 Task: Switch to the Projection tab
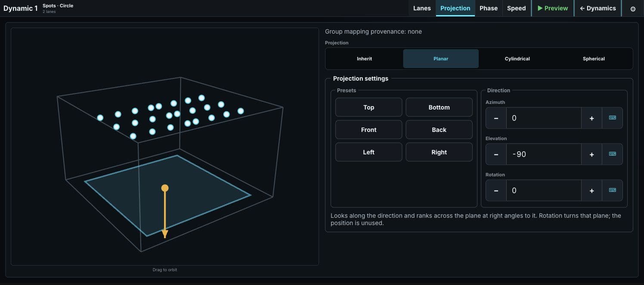point(455,8)
